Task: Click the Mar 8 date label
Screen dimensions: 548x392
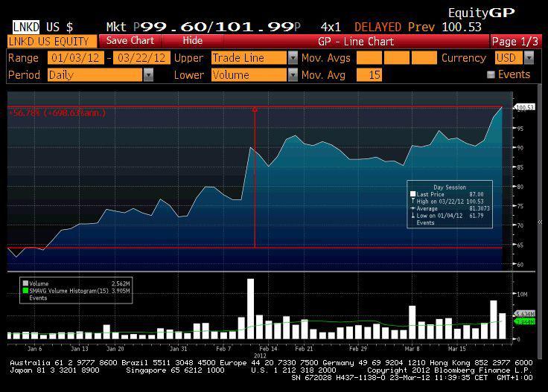Action: (412, 348)
